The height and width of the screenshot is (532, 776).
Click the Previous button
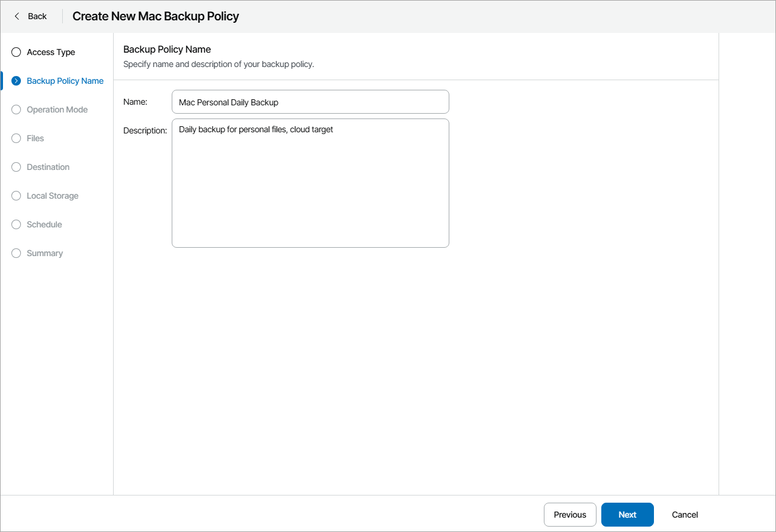pos(570,515)
